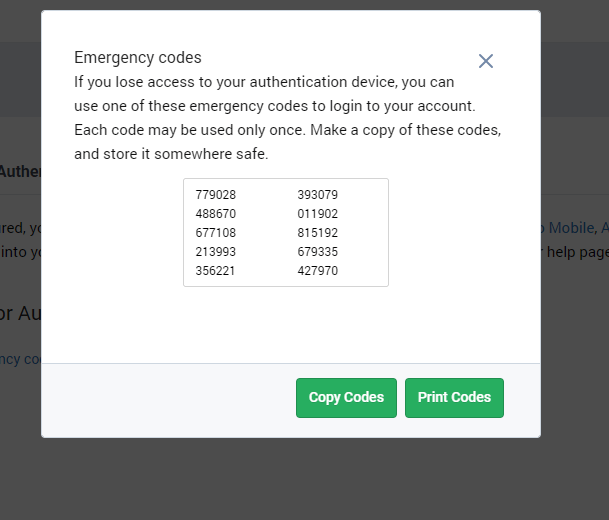Pick emergency code 213993
This screenshot has width=609, height=520.
point(216,252)
